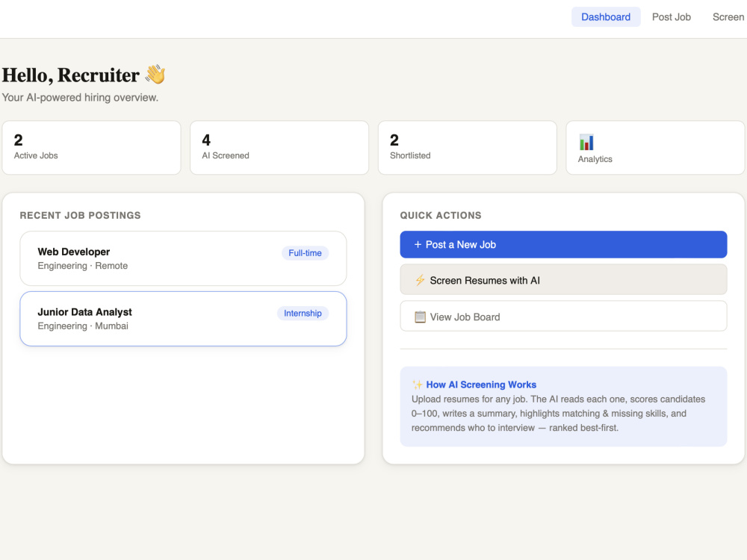Open the Shortlisted stat card
Screen dimensions: 747x560
click(468, 148)
